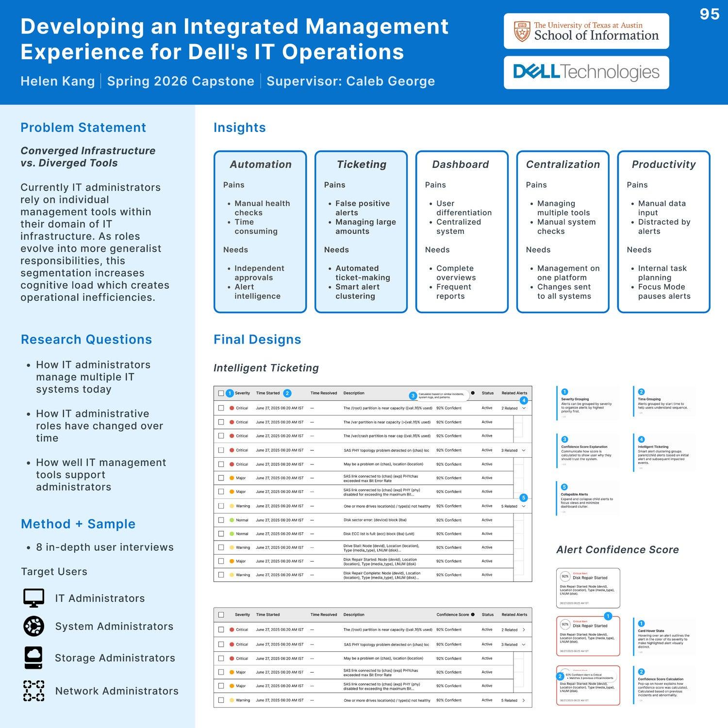
Task: Tick the checkbox for /var/crash partition row
Action: tap(221, 436)
